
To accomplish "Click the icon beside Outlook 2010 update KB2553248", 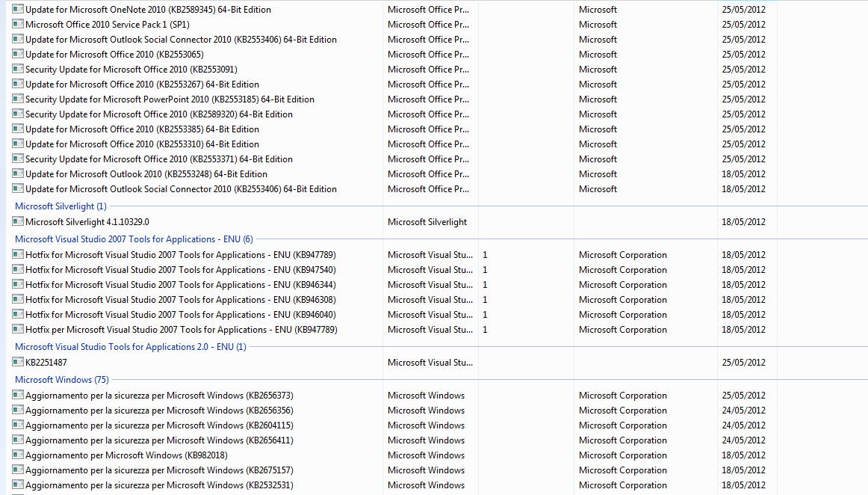I will (18, 173).
